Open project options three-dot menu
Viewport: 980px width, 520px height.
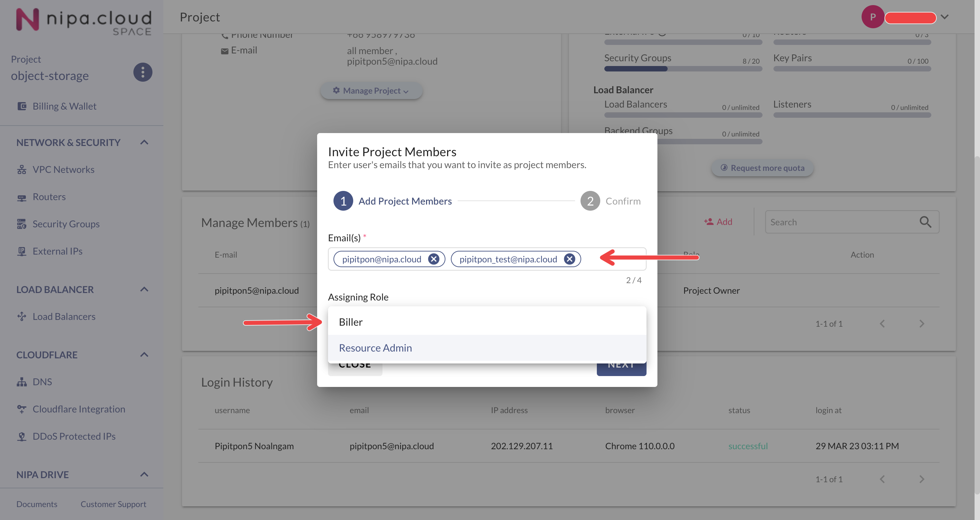pos(143,72)
